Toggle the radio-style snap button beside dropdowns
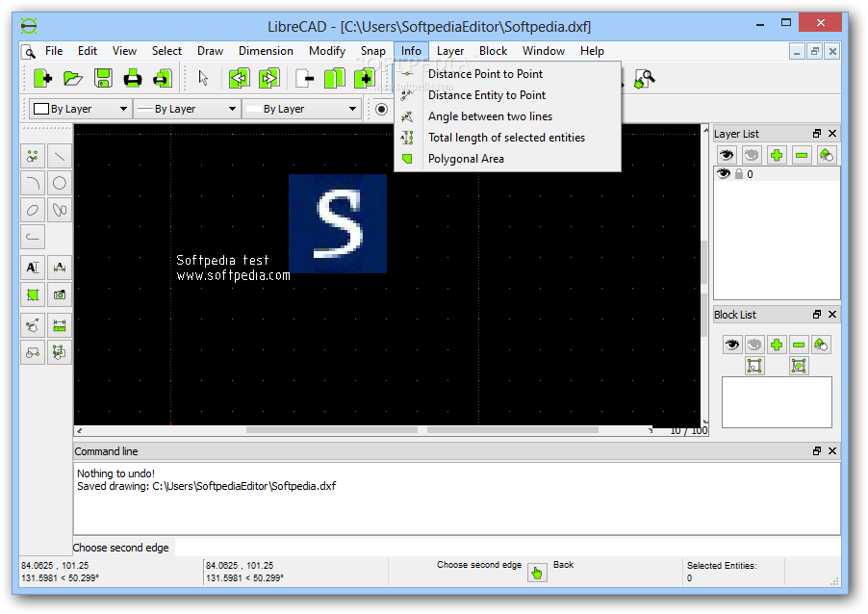The height and width of the screenshot is (614, 868). [x=381, y=109]
